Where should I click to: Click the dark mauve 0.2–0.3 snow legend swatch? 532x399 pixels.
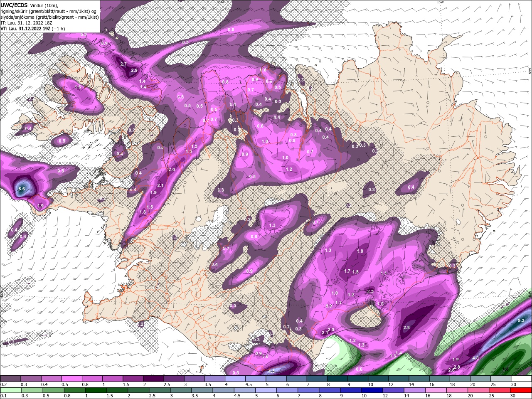[x=10, y=379]
